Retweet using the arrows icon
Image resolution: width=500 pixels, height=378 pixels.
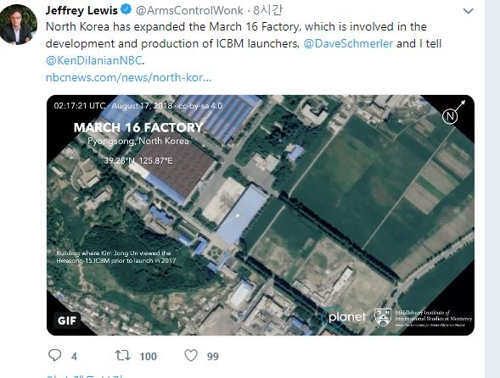coord(123,356)
